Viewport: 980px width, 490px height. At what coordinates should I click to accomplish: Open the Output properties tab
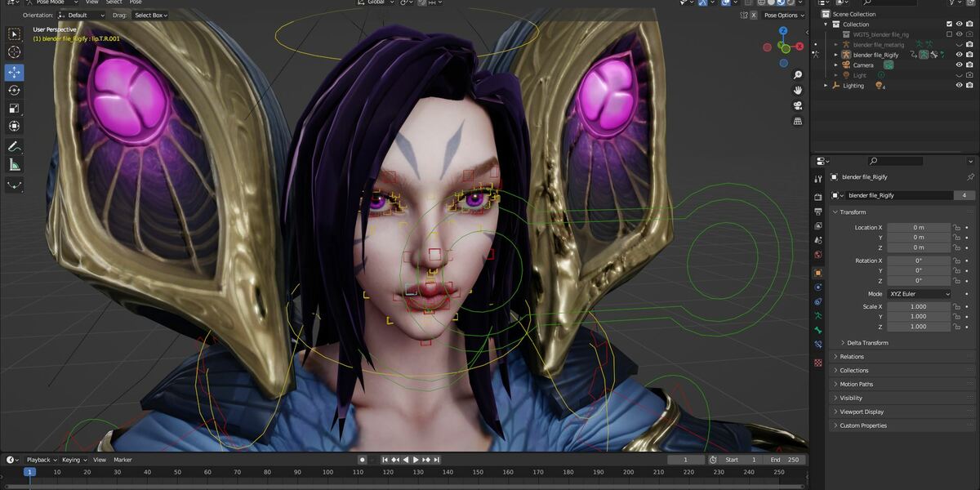pyautogui.click(x=818, y=212)
